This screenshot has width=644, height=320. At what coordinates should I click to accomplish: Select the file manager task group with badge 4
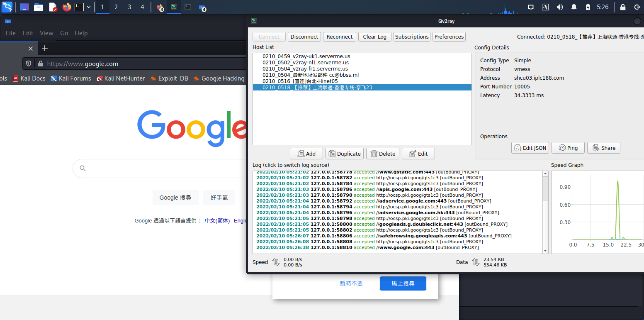pos(202,7)
